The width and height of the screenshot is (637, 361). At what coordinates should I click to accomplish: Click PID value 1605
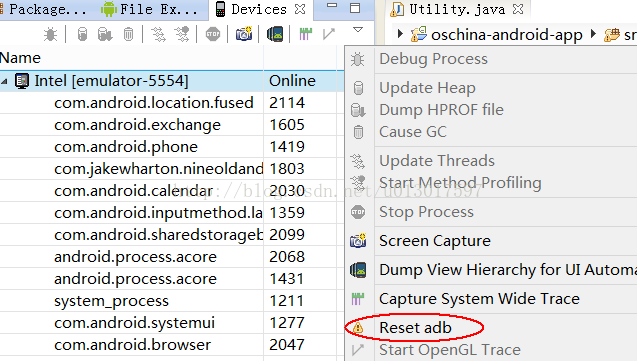287,125
